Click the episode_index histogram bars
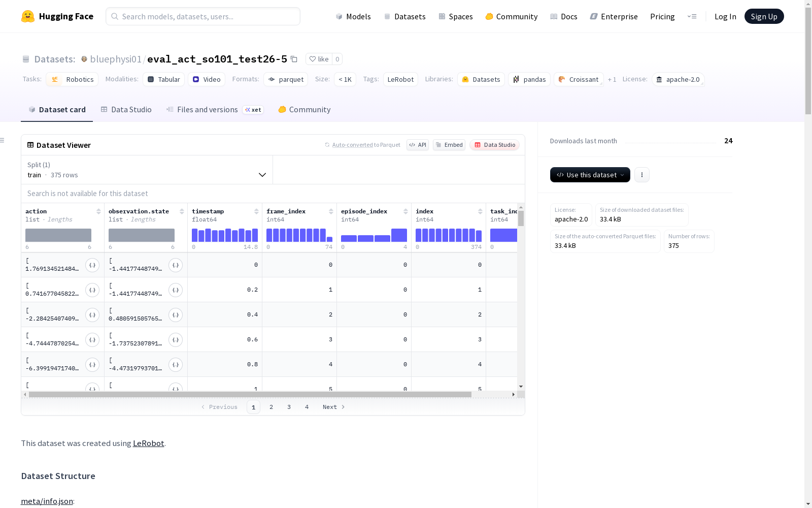Image resolution: width=812 pixels, height=508 pixels. point(374,235)
